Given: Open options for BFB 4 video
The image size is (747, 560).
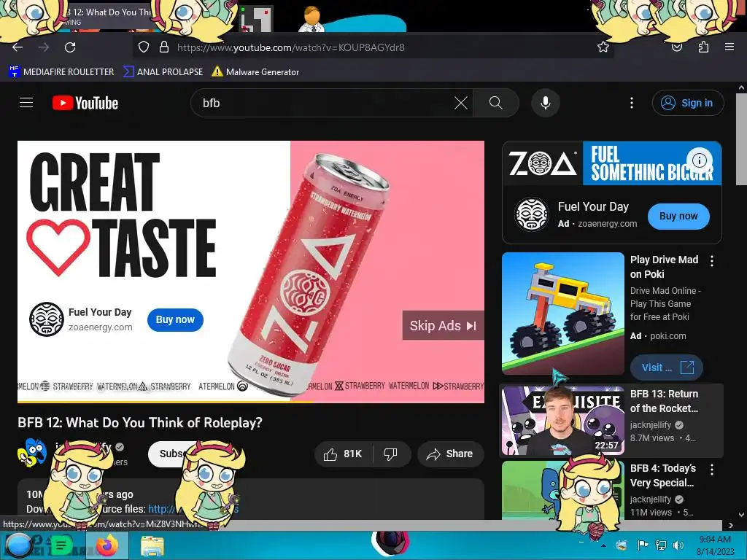Looking at the screenshot, I should pos(712,470).
